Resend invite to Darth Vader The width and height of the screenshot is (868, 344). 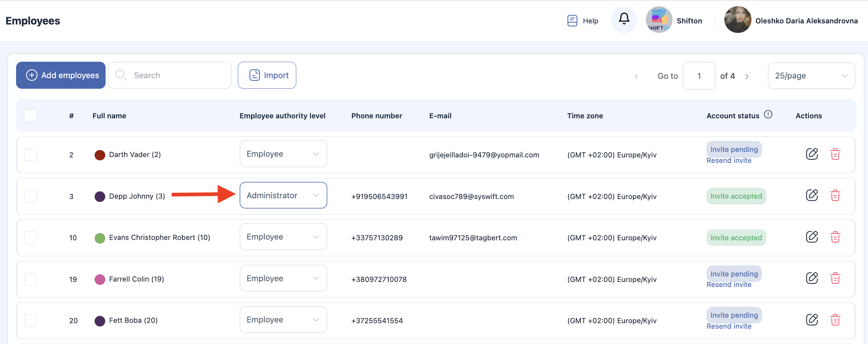(x=729, y=161)
